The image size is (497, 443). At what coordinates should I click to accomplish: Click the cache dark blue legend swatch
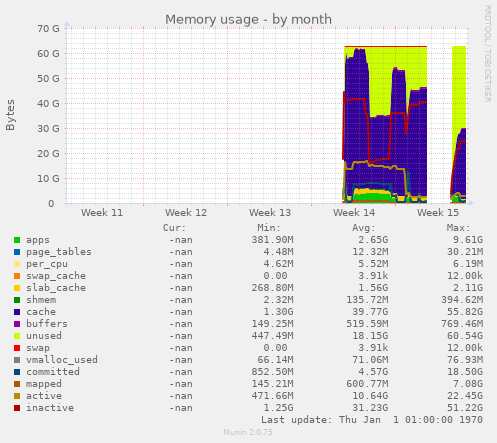pos(17,312)
